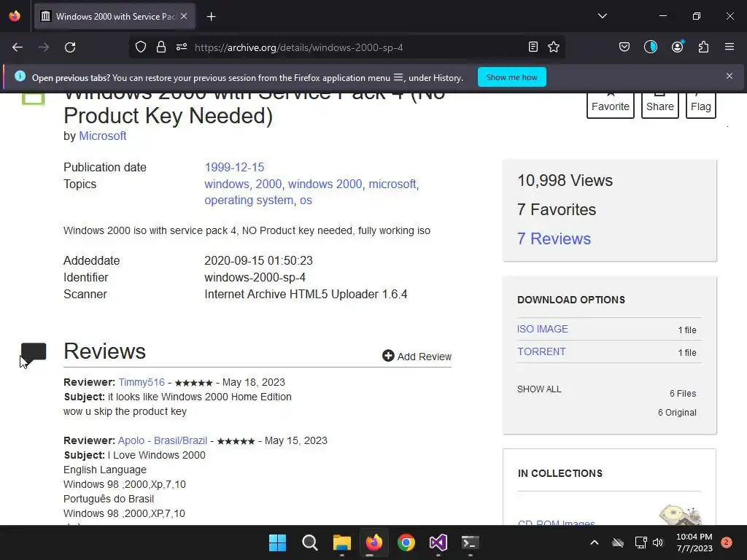Screen dimensions: 747x560
Task: Open the half-circle extension icon in toolbar
Action: (x=650, y=47)
